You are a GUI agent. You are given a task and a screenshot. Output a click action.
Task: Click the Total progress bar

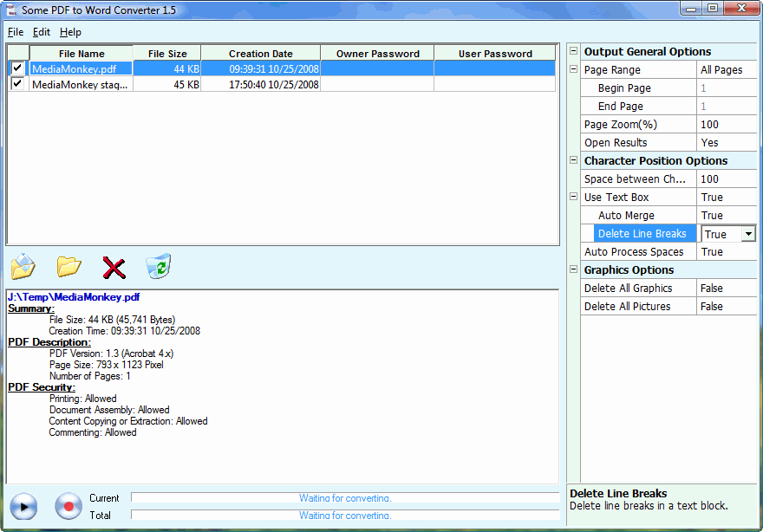[x=345, y=515]
